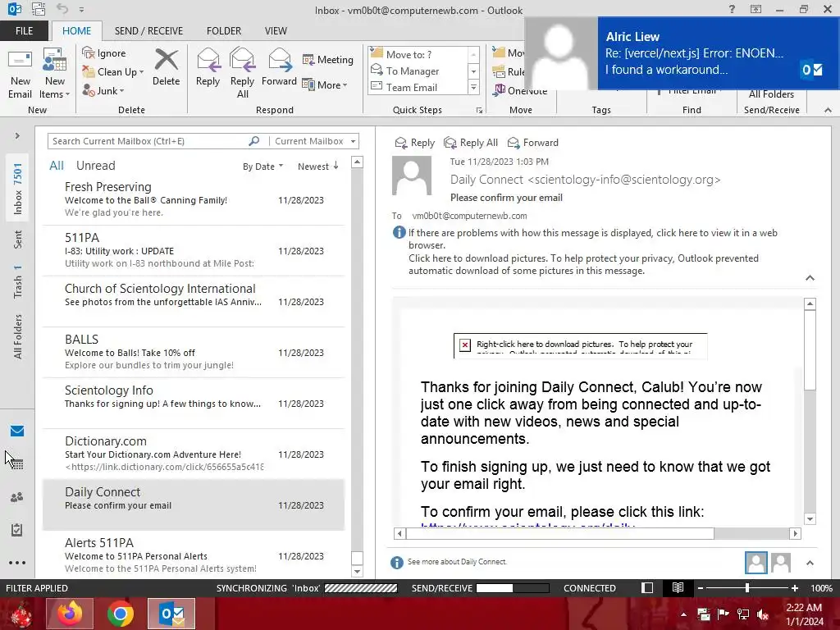
Task: Open the Clean Up dropdown
Action: point(113,72)
